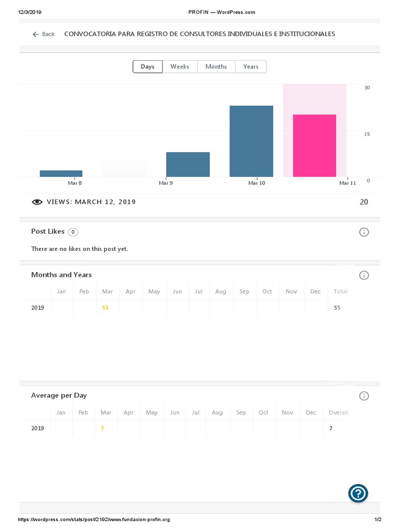Open the Months and Years info icon
This screenshot has height=532, width=399.
click(364, 275)
